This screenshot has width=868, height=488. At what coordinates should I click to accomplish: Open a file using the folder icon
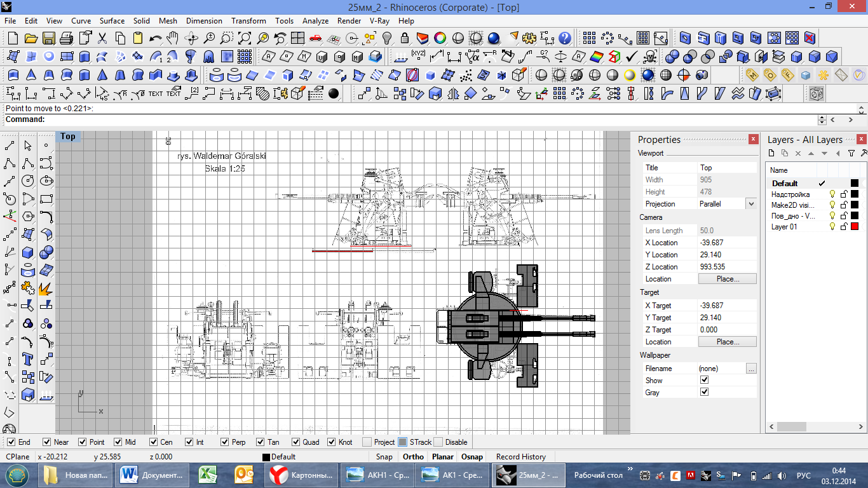tap(31, 38)
